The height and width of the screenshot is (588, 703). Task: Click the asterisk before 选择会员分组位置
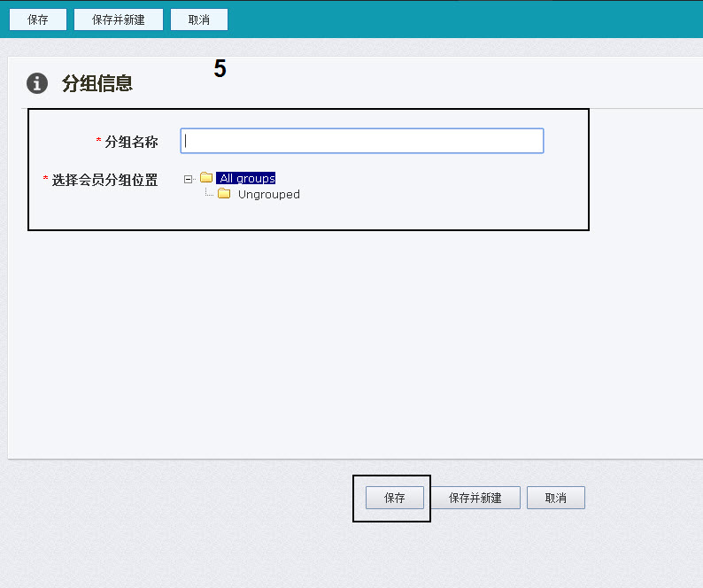46,180
